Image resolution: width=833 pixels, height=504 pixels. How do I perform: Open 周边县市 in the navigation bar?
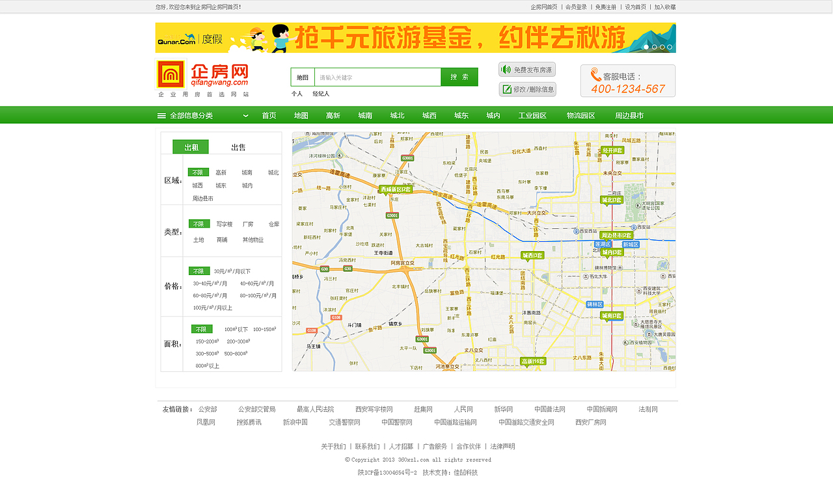tap(629, 116)
